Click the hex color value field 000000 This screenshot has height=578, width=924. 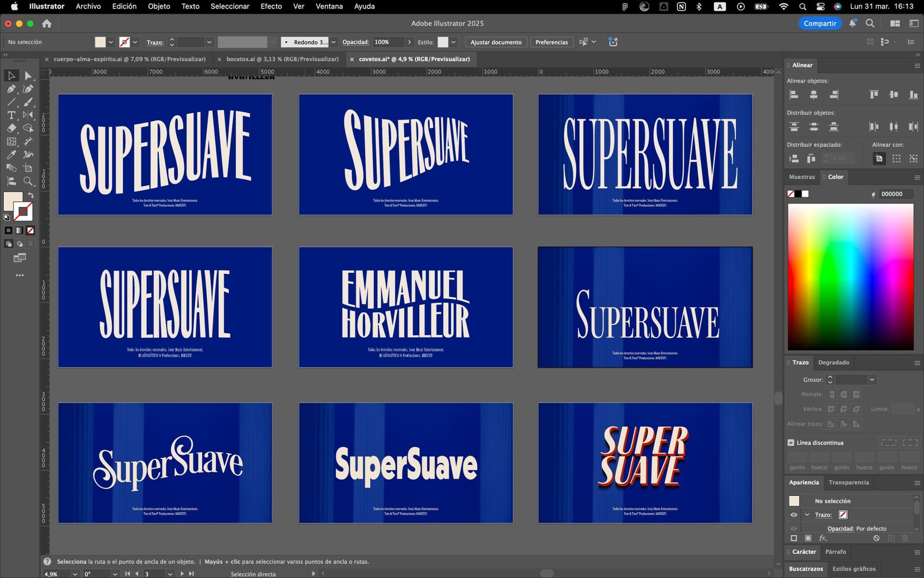tap(896, 194)
